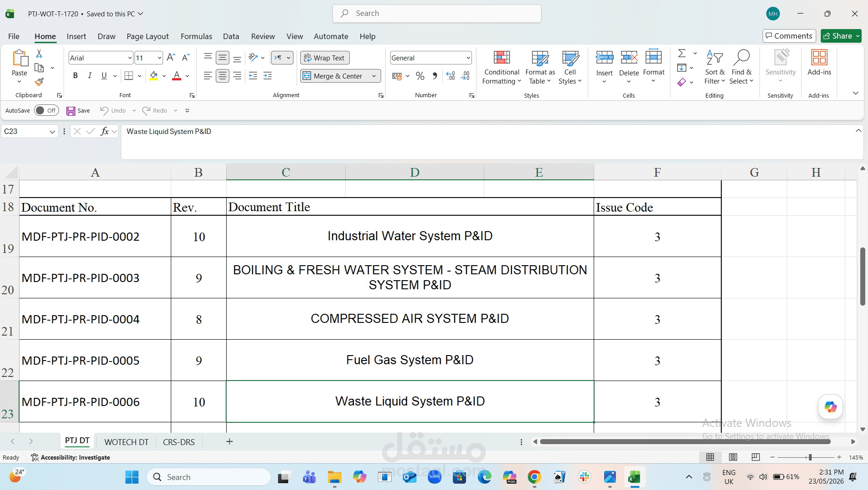Cut selection with the scissors icon
This screenshot has width=868, height=490.
tap(39, 54)
